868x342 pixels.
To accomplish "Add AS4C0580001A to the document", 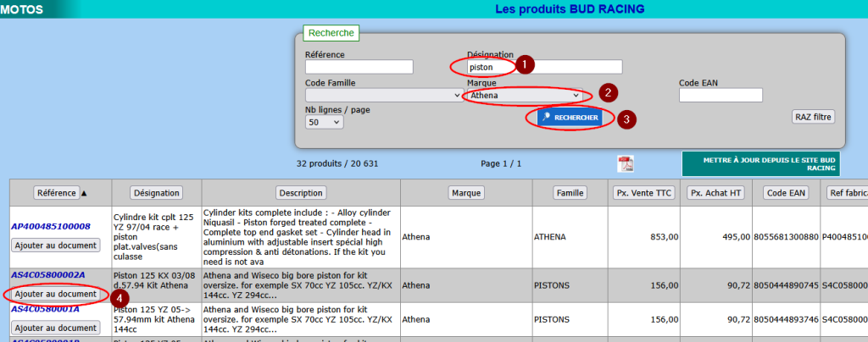I will coord(56,328).
